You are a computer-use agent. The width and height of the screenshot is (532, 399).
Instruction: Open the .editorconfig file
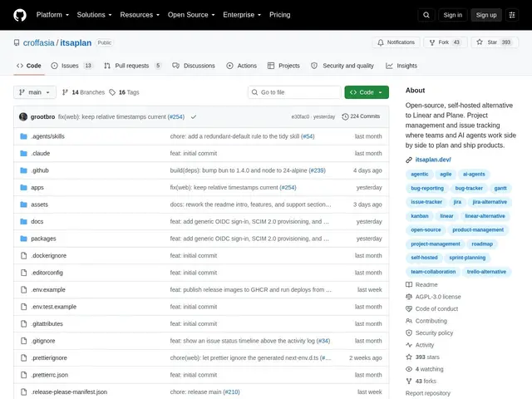pyautogui.click(x=47, y=273)
